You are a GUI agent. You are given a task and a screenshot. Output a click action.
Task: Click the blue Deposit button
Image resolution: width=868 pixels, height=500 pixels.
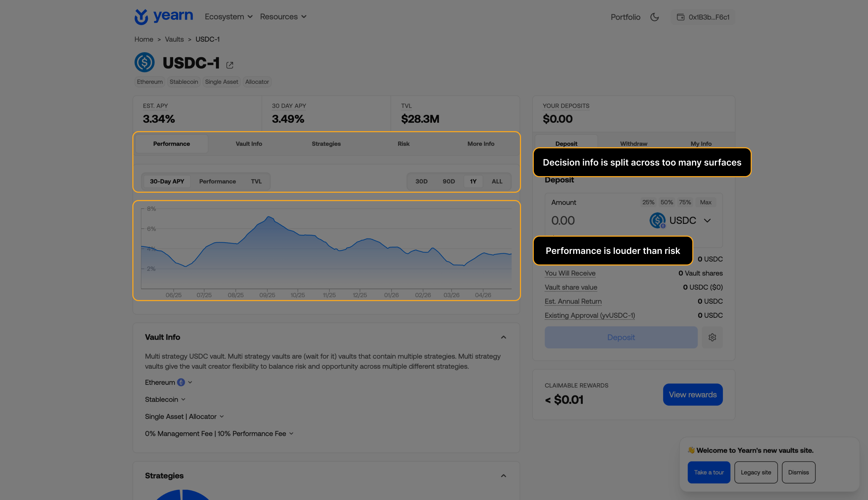point(621,337)
